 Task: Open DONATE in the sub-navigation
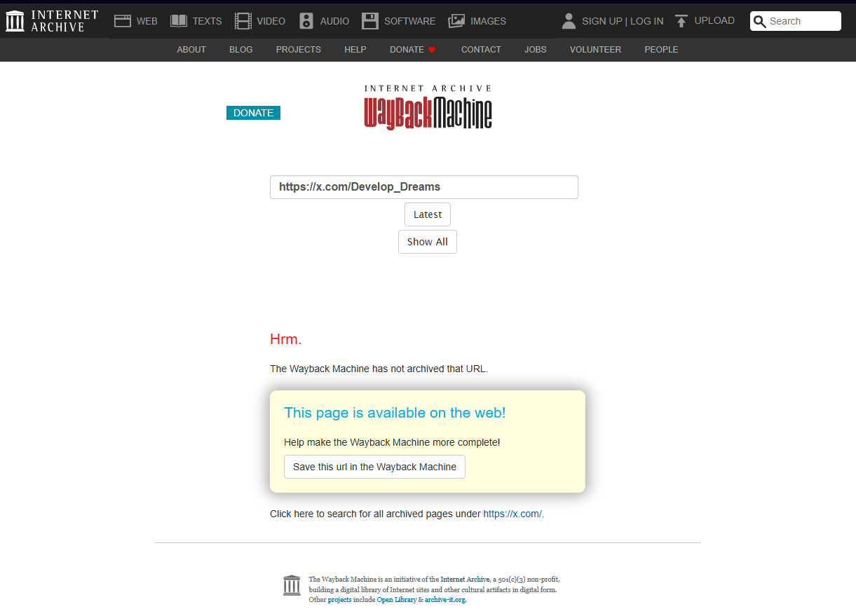[x=407, y=50]
